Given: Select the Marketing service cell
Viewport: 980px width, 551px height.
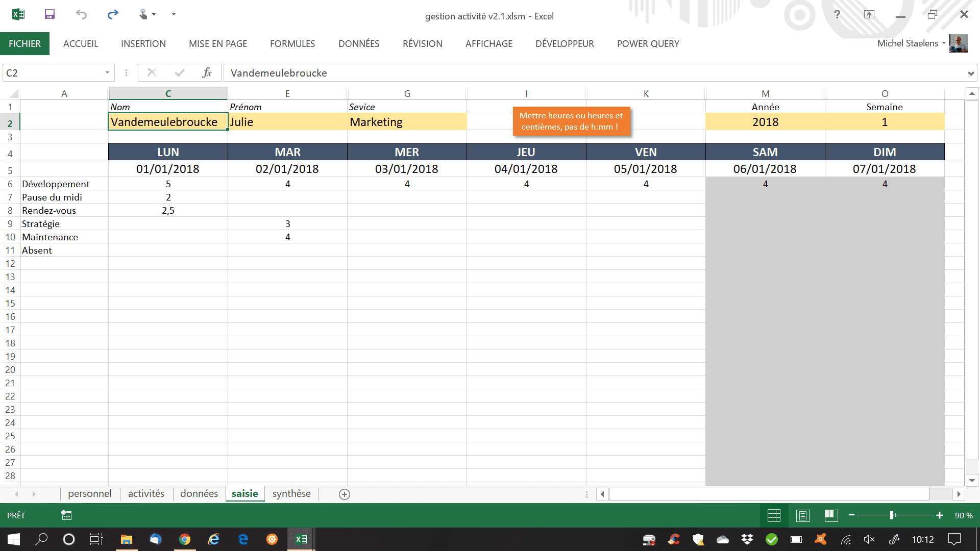Looking at the screenshot, I should 406,122.
